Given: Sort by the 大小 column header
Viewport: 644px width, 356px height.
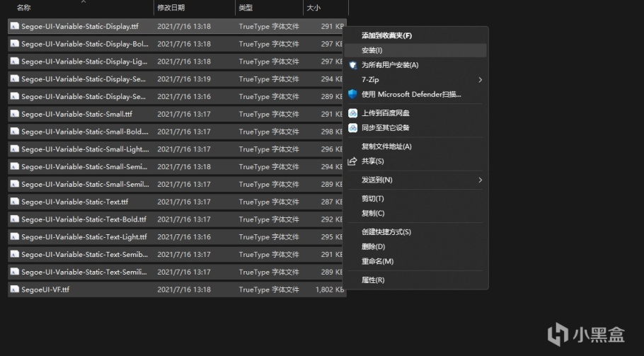Looking at the screenshot, I should click(314, 7).
